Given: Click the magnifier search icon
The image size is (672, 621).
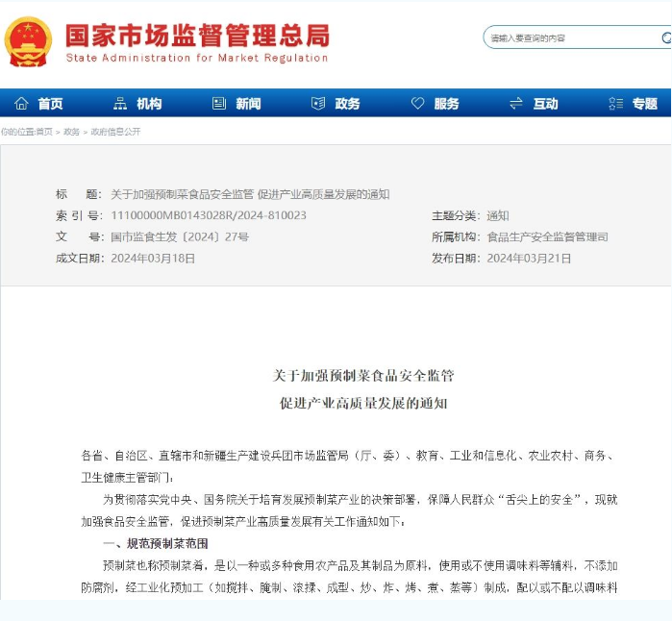Looking at the screenshot, I should [665, 38].
